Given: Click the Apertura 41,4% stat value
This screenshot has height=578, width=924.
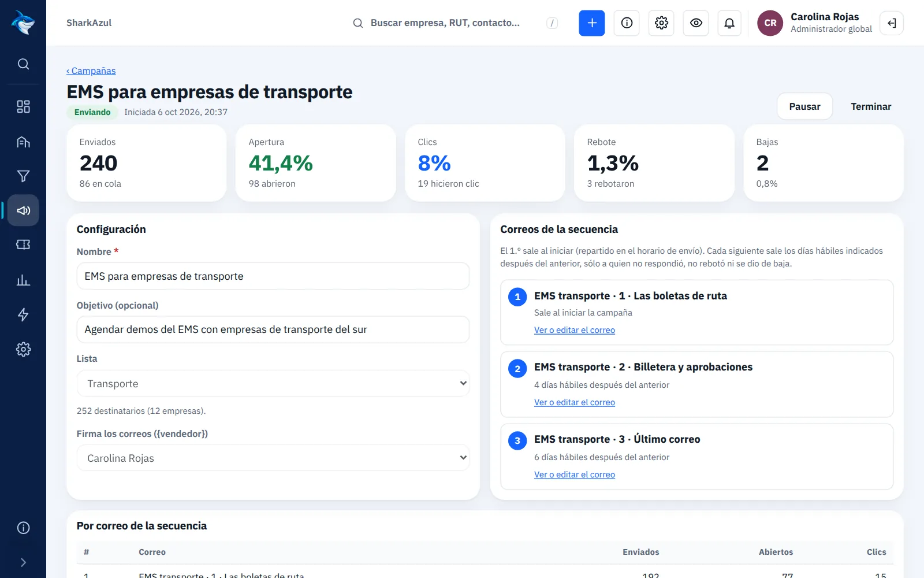Looking at the screenshot, I should coord(281,164).
